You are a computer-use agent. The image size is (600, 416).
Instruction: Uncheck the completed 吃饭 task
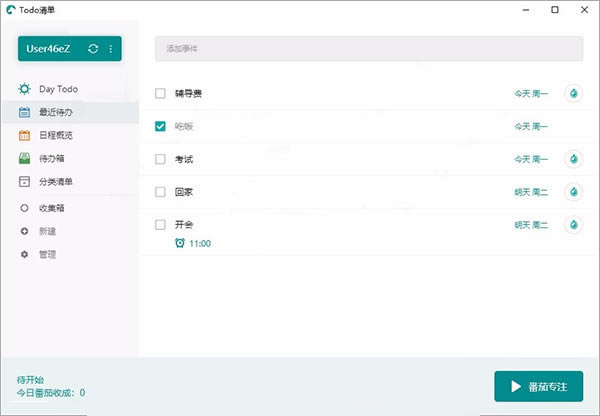(x=160, y=126)
